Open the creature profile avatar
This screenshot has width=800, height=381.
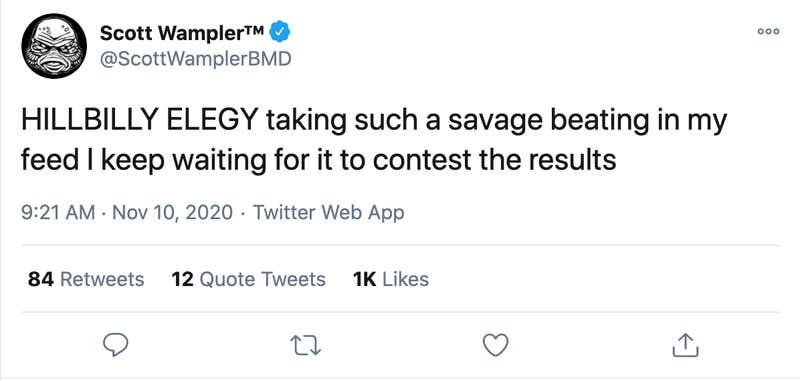click(x=54, y=46)
